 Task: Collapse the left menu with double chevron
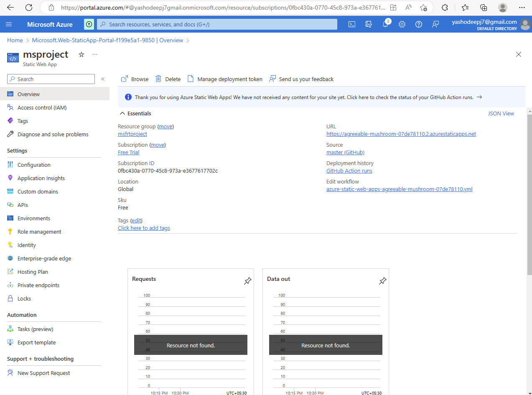(103, 79)
